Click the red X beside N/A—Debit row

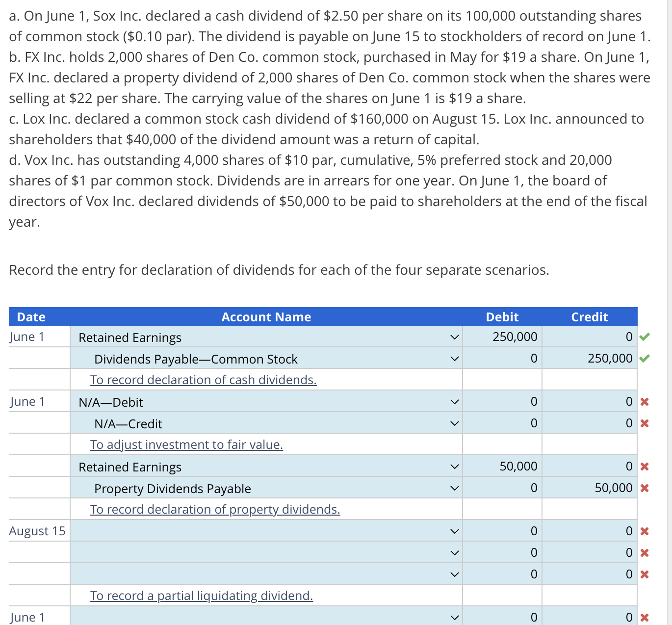pyautogui.click(x=644, y=401)
